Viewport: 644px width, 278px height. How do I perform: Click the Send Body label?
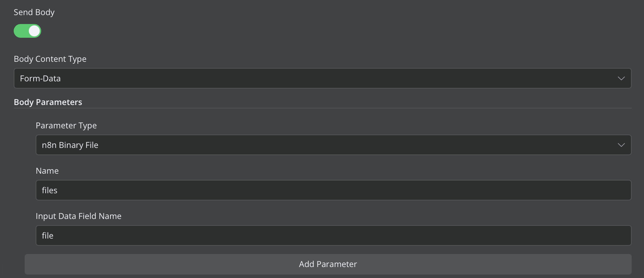(34, 12)
